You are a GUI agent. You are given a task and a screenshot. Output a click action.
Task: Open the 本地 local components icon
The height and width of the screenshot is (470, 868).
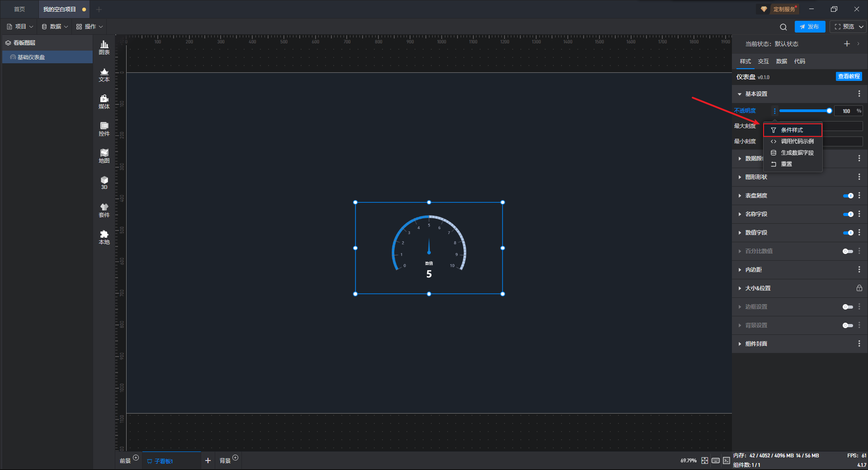point(104,237)
